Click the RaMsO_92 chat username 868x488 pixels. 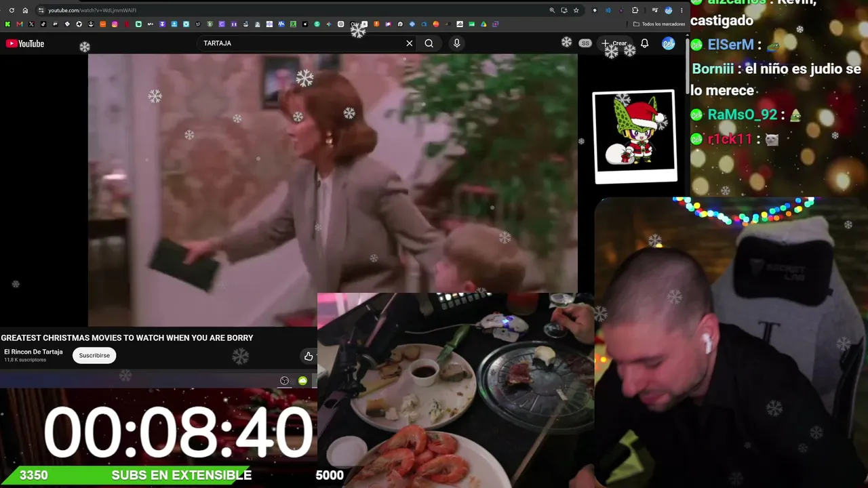[742, 115]
